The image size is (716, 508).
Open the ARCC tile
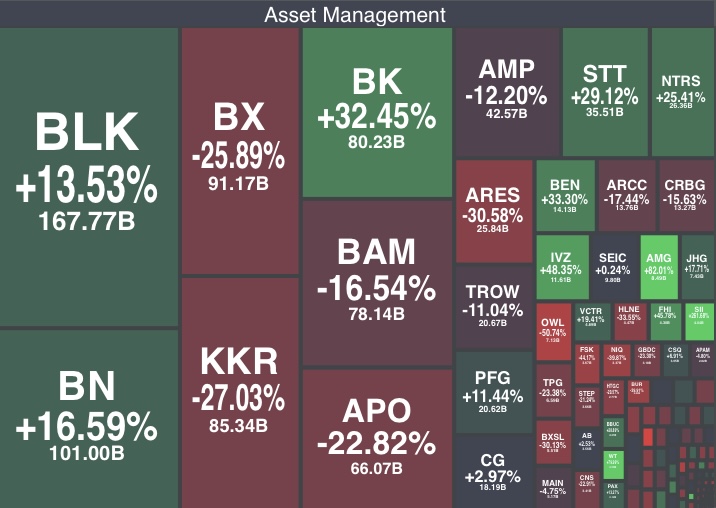pos(627,195)
